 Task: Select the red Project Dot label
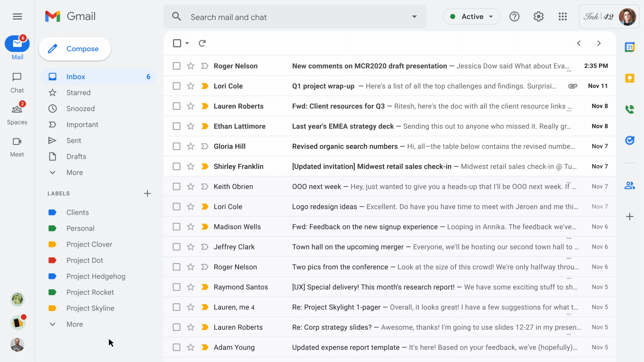(85, 260)
